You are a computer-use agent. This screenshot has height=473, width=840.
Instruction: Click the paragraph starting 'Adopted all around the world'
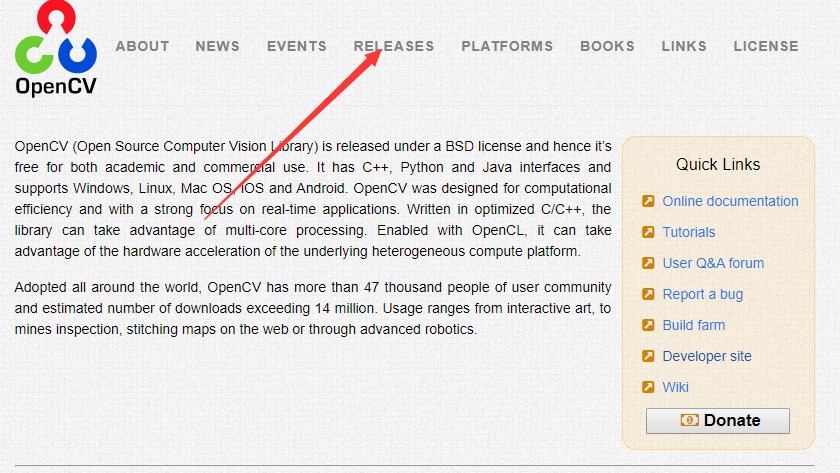click(313, 308)
